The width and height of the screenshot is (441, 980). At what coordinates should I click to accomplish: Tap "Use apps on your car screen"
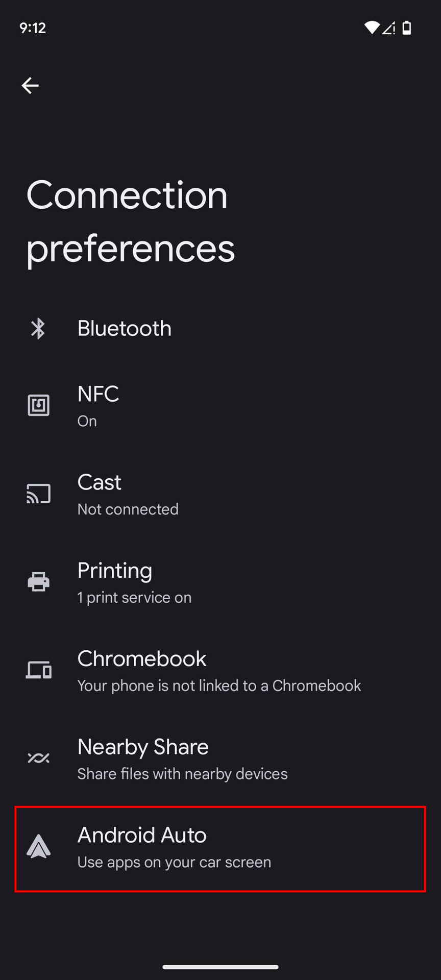(174, 863)
